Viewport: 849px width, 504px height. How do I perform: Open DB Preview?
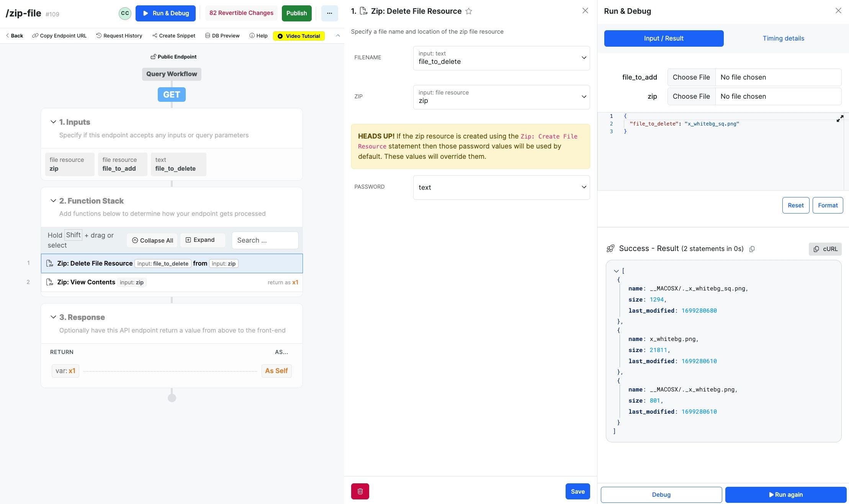[222, 36]
